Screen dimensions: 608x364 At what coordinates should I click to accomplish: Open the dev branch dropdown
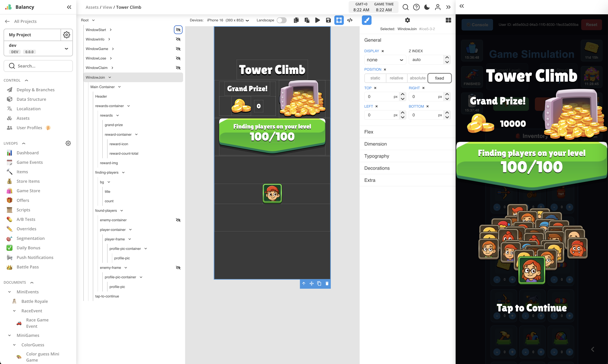pos(38,49)
